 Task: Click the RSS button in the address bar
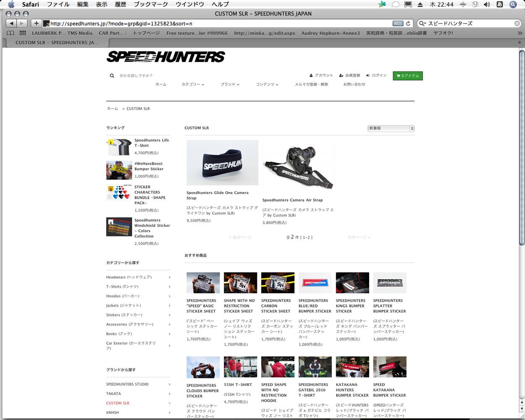tap(397, 24)
